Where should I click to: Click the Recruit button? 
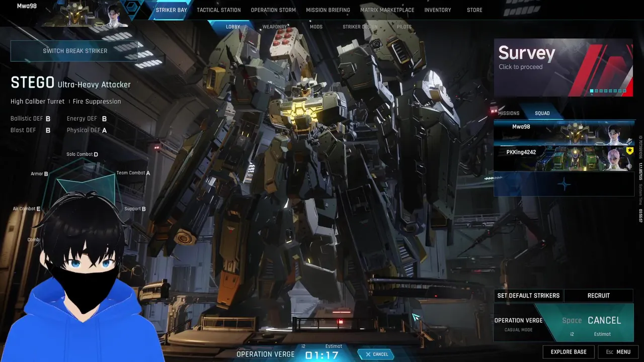599,296
